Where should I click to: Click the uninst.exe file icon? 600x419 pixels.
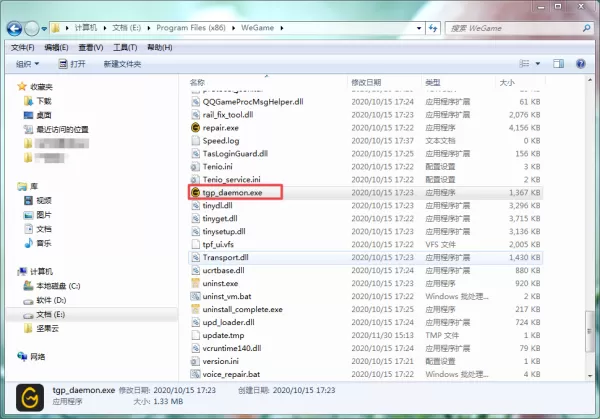tap(195, 283)
